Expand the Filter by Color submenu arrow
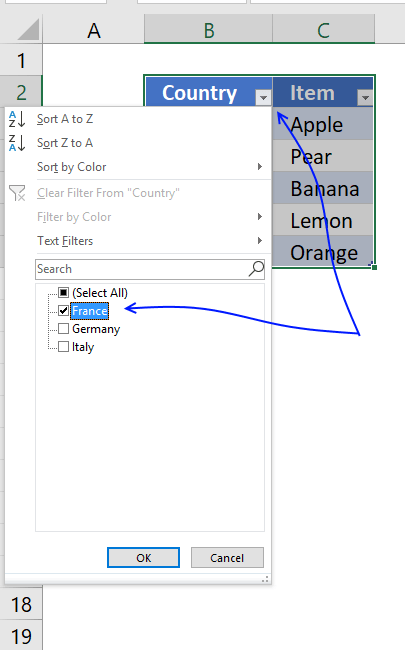 click(x=260, y=216)
